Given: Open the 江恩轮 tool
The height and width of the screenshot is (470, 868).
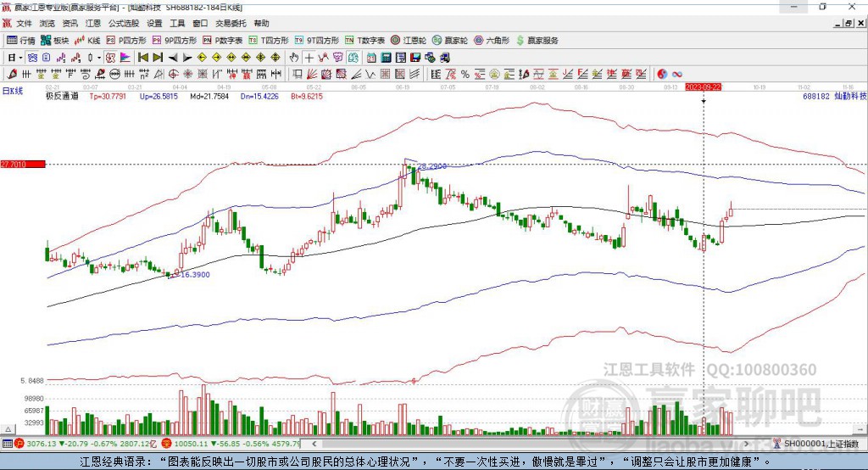Looking at the screenshot, I should tap(409, 41).
